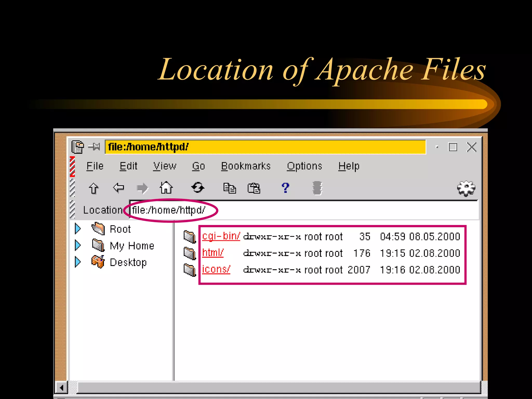Click the Paste clipboard icon
Image resolution: width=532 pixels, height=399 pixels.
pos(254,188)
